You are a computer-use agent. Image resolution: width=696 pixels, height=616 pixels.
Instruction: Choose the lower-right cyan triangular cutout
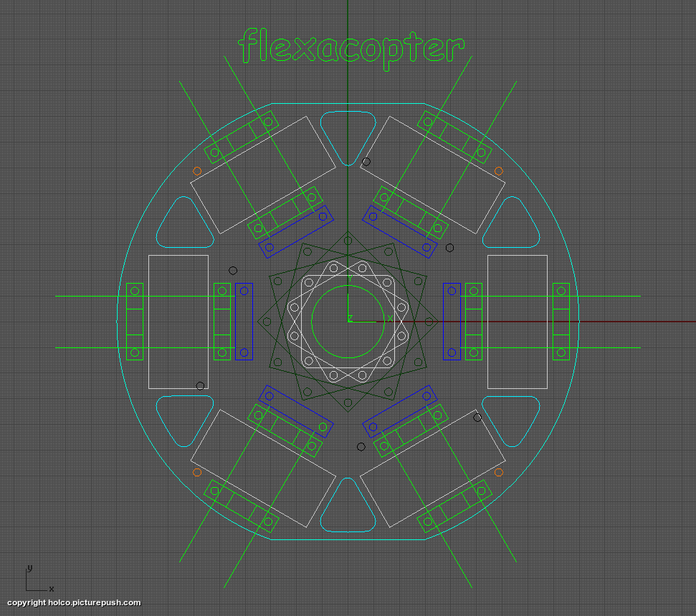click(x=511, y=420)
